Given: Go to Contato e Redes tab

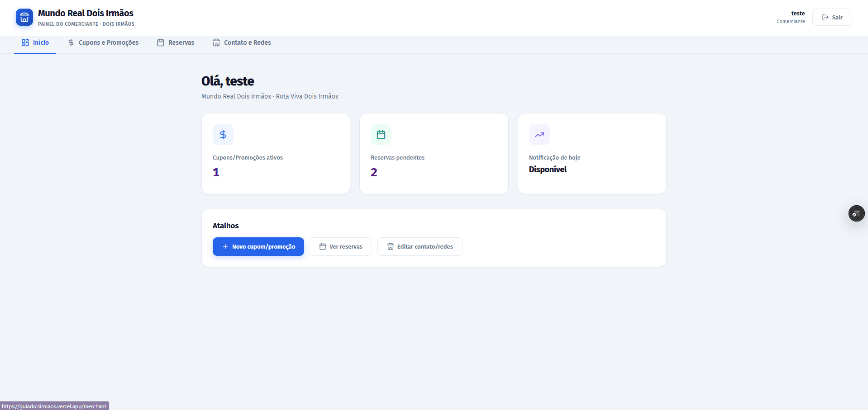Looking at the screenshot, I should [242, 42].
